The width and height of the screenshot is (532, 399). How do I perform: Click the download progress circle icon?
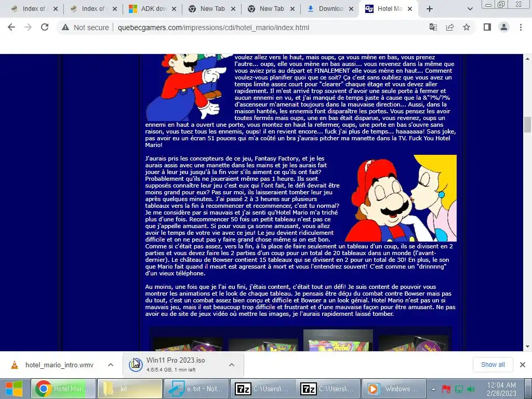pyautogui.click(x=136, y=365)
